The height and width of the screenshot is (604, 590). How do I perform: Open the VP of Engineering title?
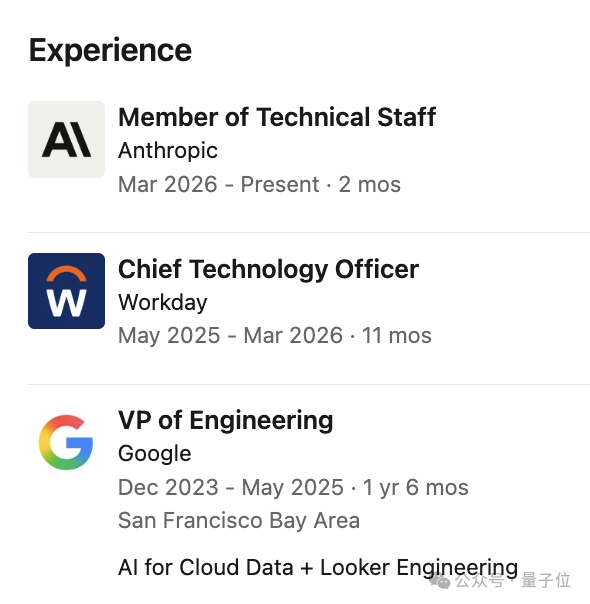coord(226,420)
